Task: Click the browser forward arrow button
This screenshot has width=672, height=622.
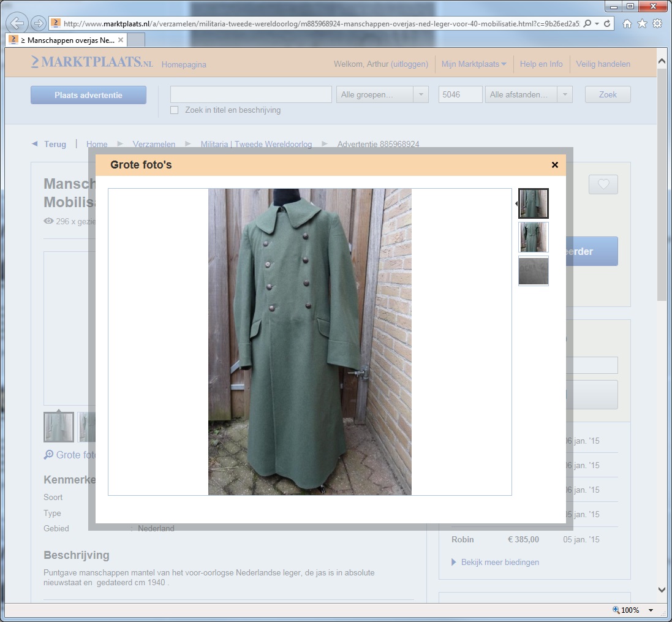Action: pos(38,23)
